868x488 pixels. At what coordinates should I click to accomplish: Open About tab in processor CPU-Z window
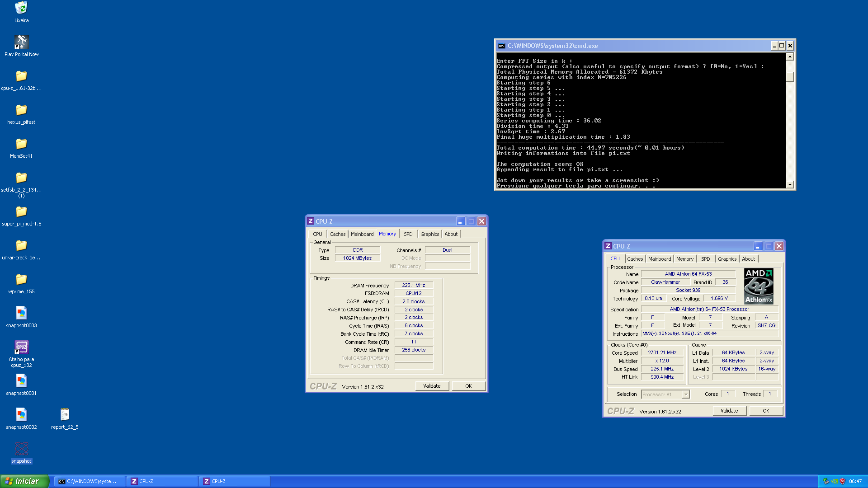pos(748,259)
